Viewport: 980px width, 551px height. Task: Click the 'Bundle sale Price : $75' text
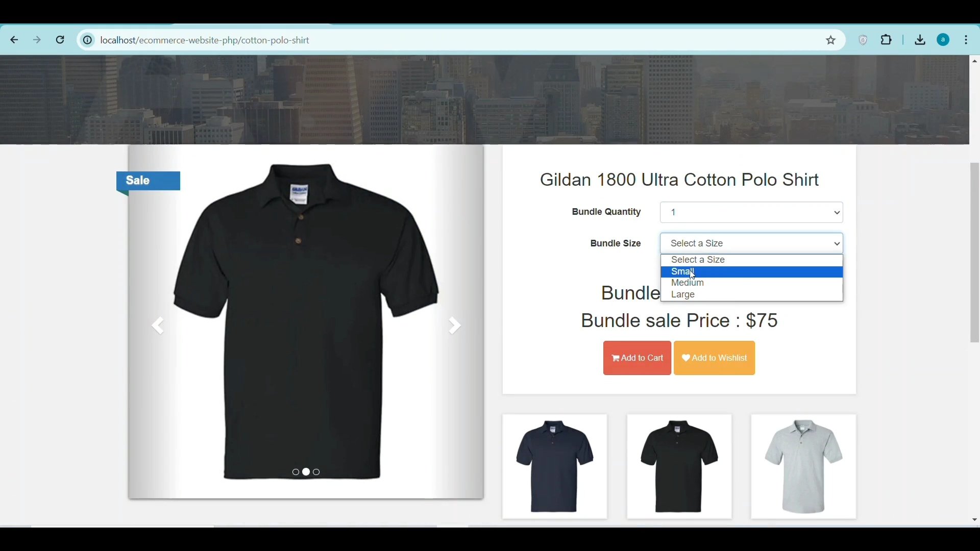coord(679,320)
